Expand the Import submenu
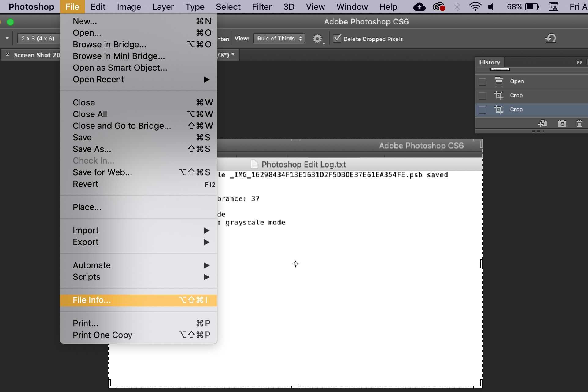The image size is (588, 392). point(139,230)
